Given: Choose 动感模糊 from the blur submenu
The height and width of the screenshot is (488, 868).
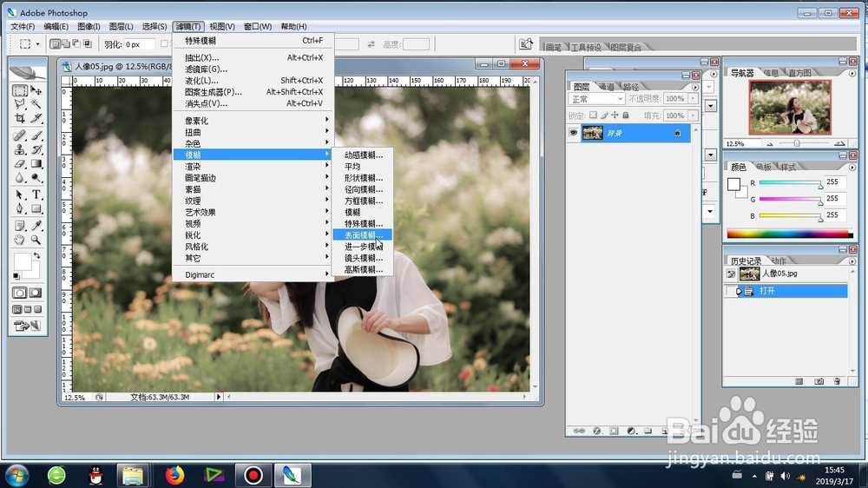Looking at the screenshot, I should tap(363, 155).
